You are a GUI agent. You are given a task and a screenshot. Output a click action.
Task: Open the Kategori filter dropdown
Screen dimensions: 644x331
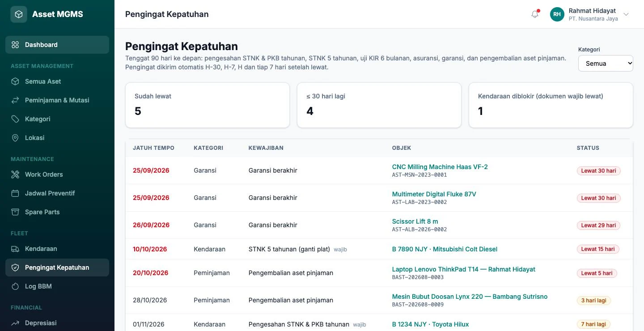point(606,64)
